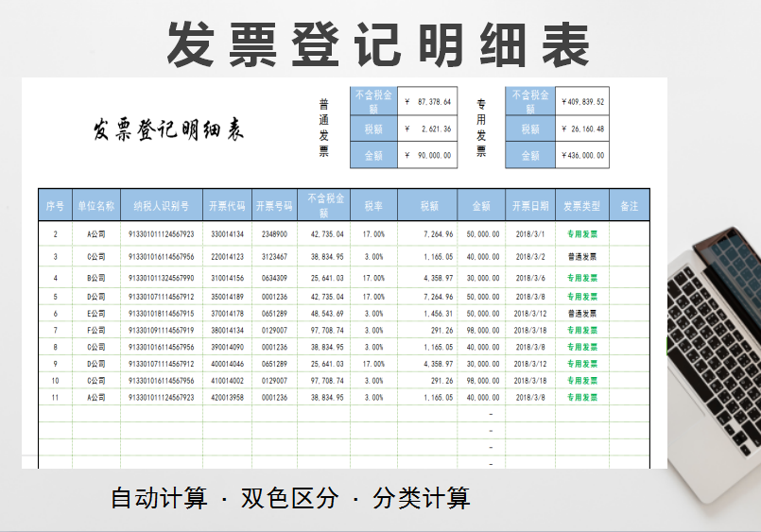Click the 开票代码 column header

coord(227,206)
